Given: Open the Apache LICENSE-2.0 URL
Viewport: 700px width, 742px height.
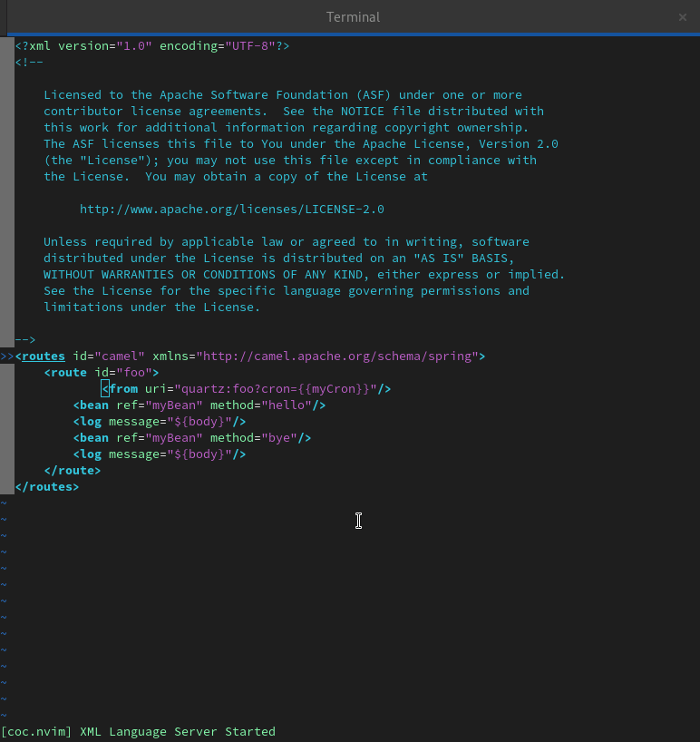Looking at the screenshot, I should 231,210.
